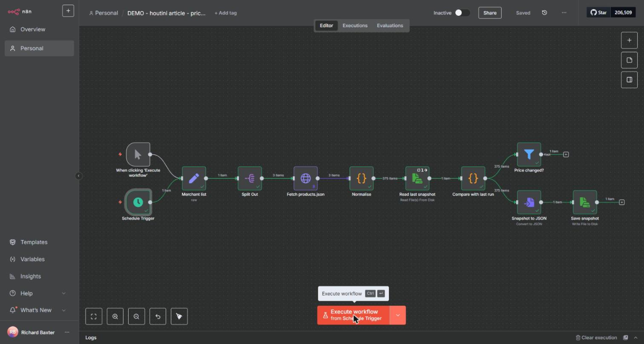Execute workflow from Schedule Trigger

pos(354,315)
